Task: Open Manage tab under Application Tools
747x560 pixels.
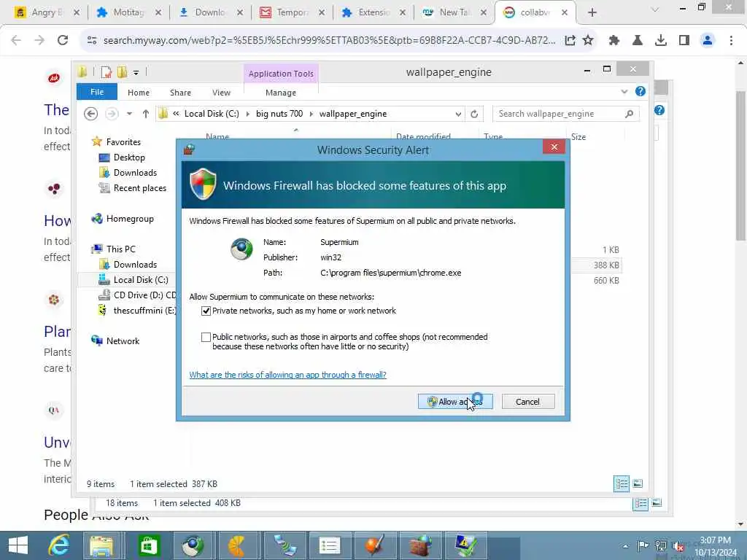Action: click(x=281, y=93)
